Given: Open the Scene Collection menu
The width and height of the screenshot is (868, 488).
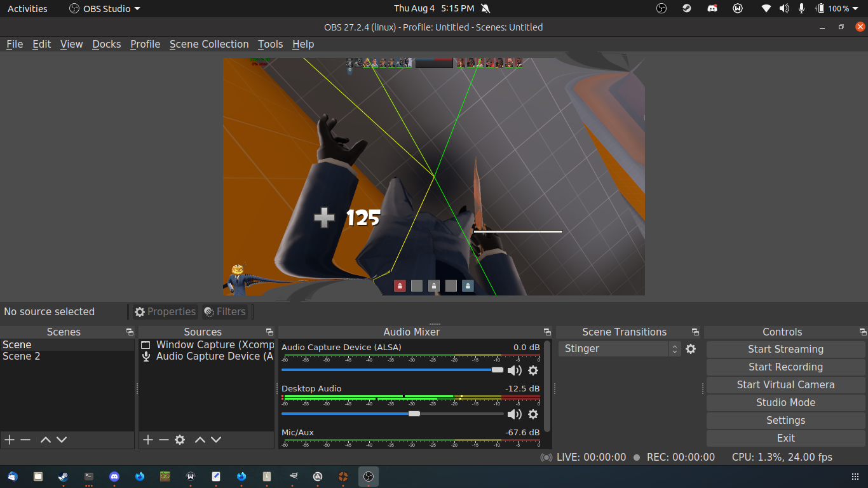Looking at the screenshot, I should 209,44.
